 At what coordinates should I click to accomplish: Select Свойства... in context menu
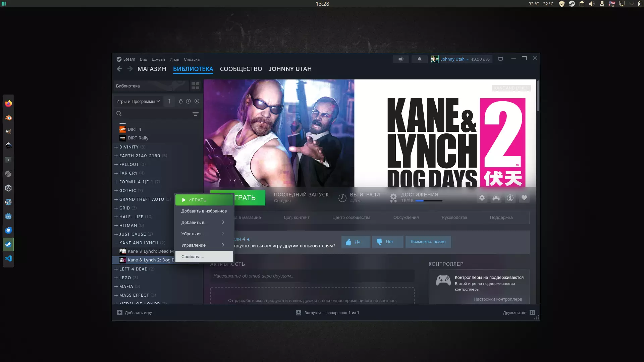pos(193,257)
